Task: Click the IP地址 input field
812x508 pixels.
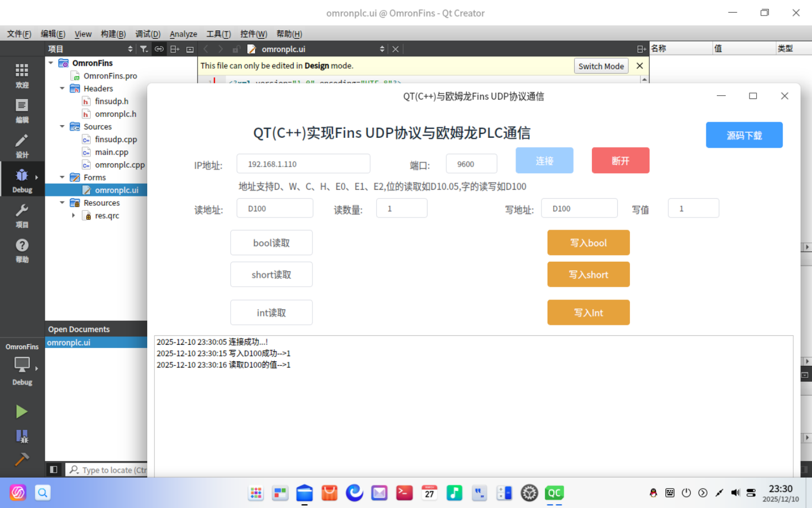Action: pyautogui.click(x=303, y=164)
